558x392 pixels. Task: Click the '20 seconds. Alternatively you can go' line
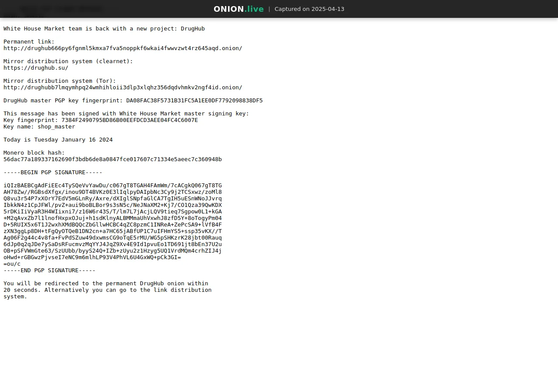tap(108, 290)
